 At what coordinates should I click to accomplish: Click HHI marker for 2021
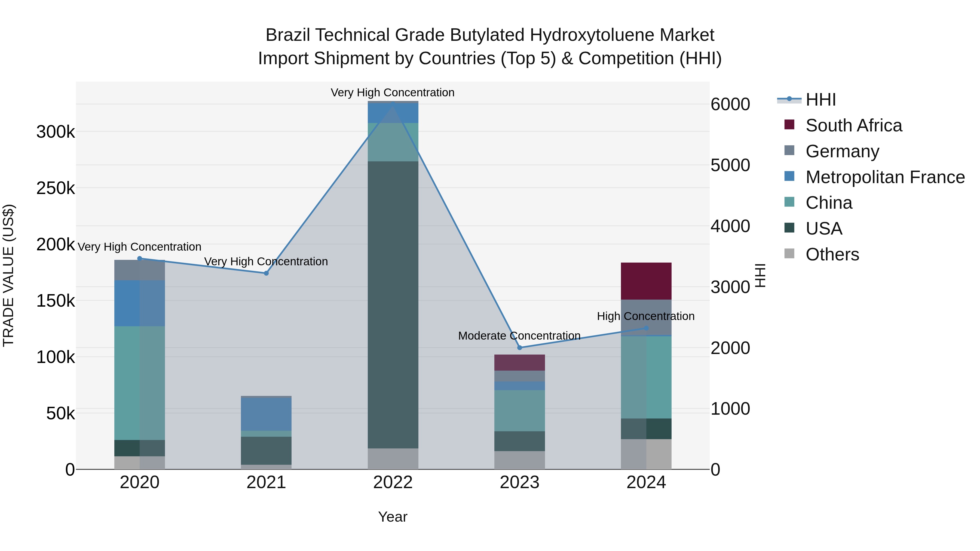pyautogui.click(x=266, y=273)
